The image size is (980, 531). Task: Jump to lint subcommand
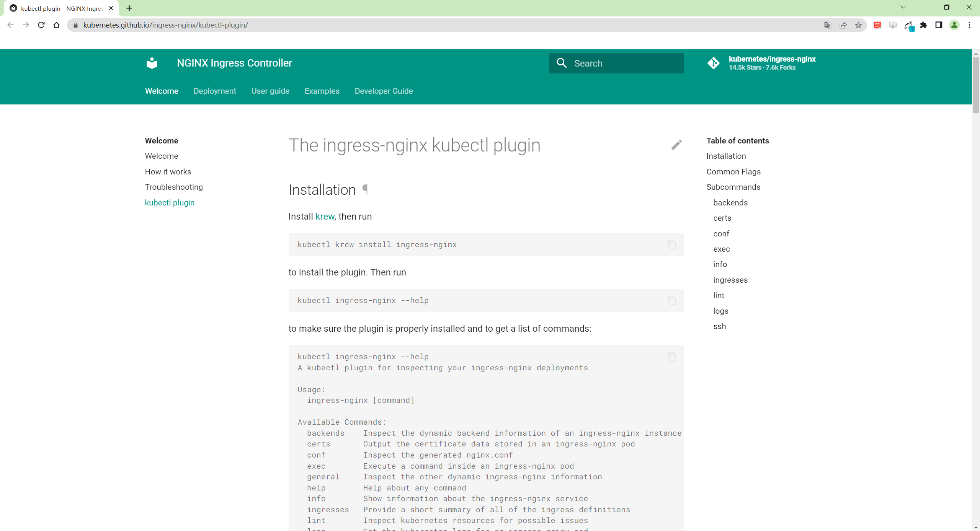tap(719, 295)
